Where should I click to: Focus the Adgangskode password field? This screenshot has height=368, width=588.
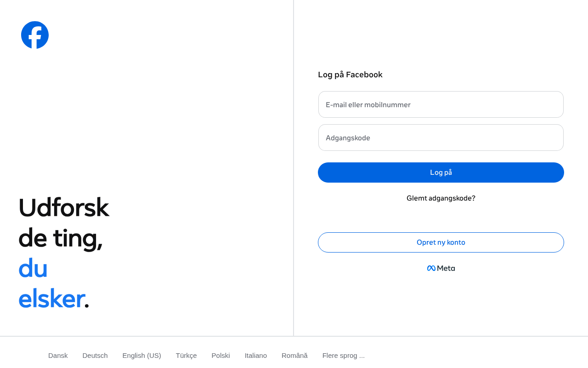coord(441,138)
